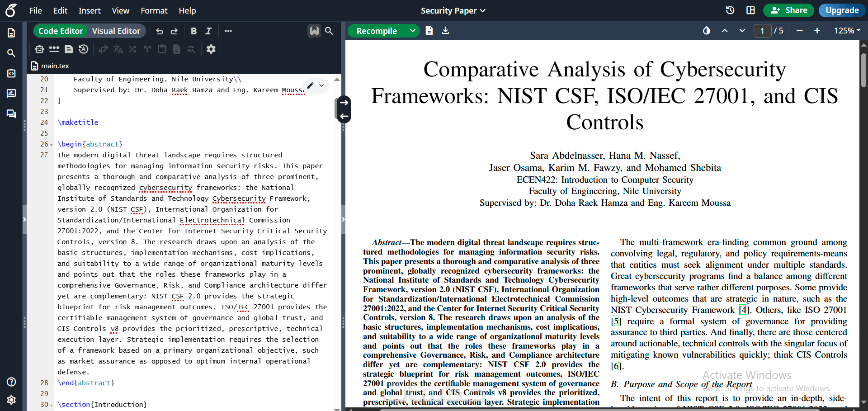
Task: Click the PDF page number field
Action: (763, 31)
